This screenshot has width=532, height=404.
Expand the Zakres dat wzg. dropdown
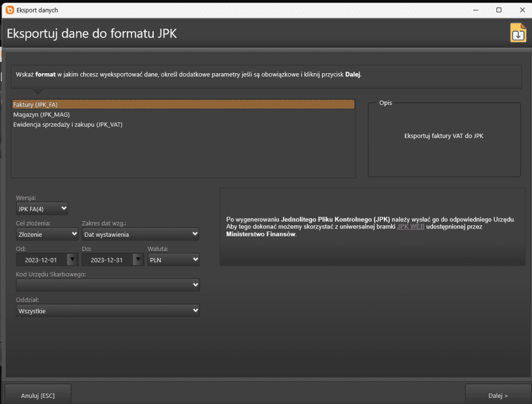point(140,234)
